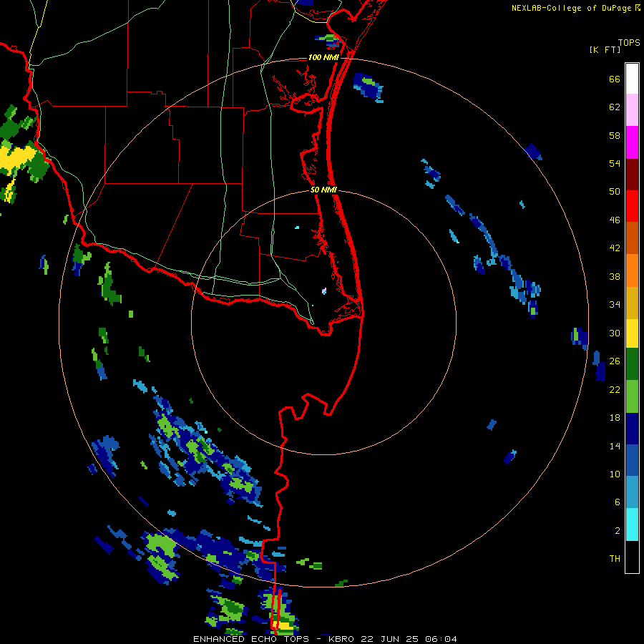The image size is (644, 644).
Task: Click the 62 legend value
Action: click(615, 107)
